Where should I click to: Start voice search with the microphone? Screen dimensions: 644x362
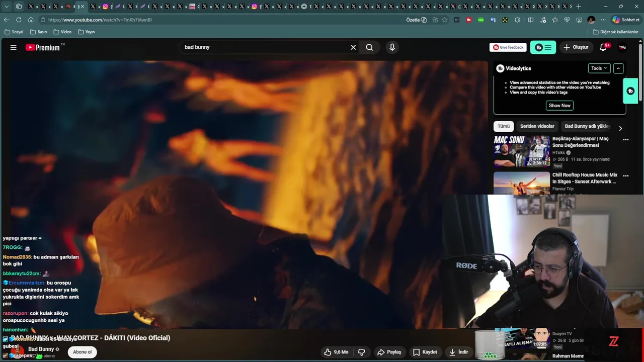coord(392,47)
